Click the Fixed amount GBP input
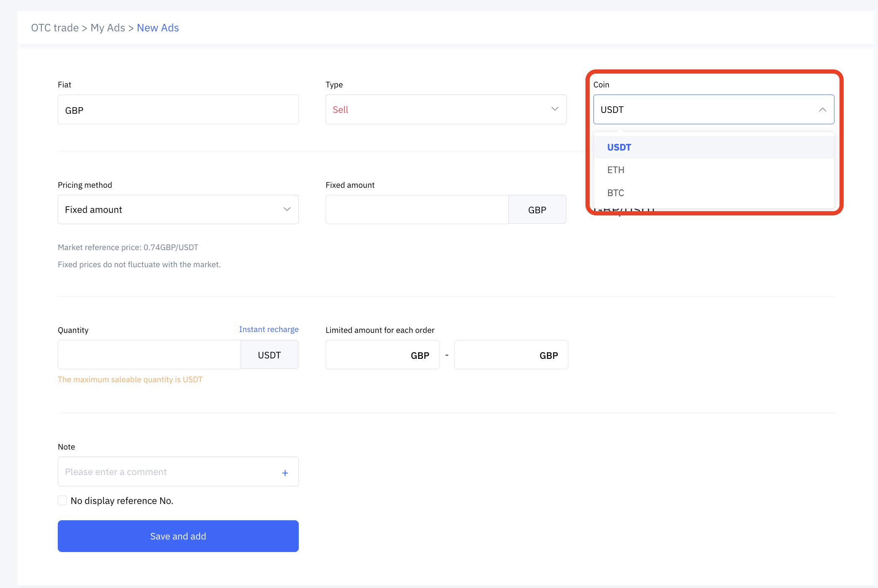 pyautogui.click(x=416, y=210)
